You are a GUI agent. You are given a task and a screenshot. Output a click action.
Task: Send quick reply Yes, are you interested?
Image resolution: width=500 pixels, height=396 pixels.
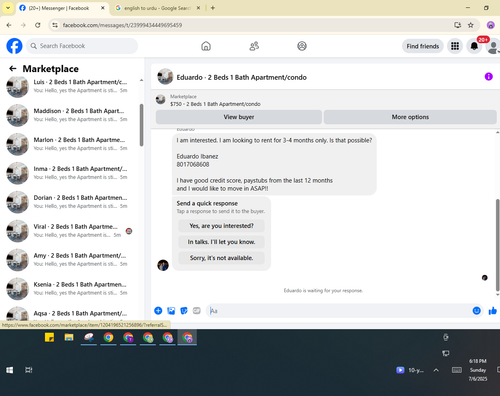click(221, 226)
